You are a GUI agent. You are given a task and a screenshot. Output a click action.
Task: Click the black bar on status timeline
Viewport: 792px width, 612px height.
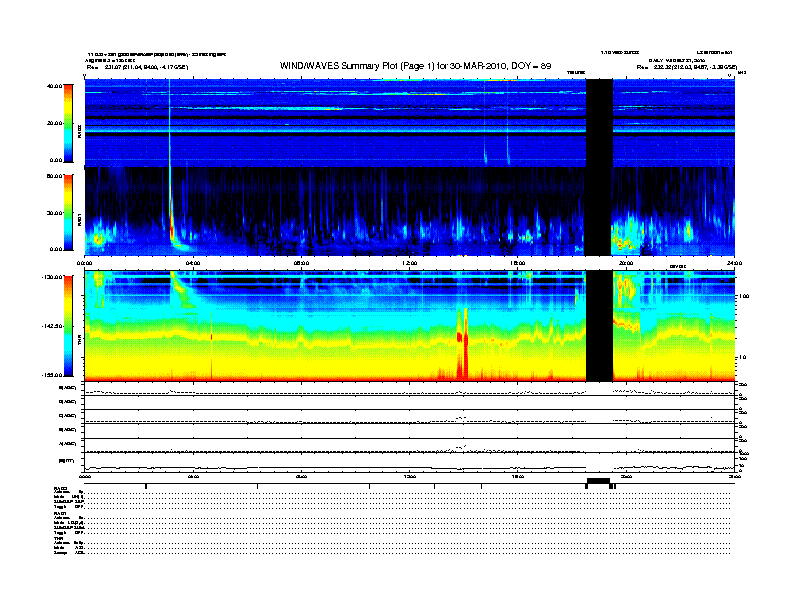pyautogui.click(x=599, y=480)
